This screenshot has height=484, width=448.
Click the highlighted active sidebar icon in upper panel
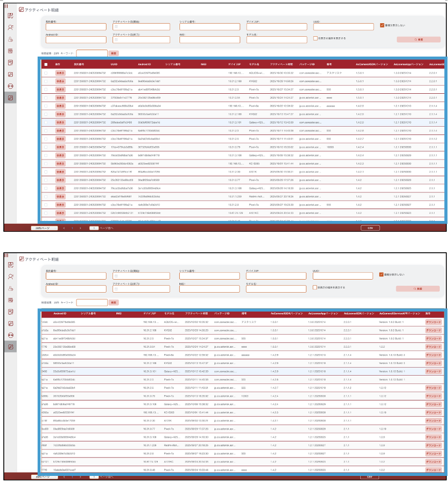point(10,98)
